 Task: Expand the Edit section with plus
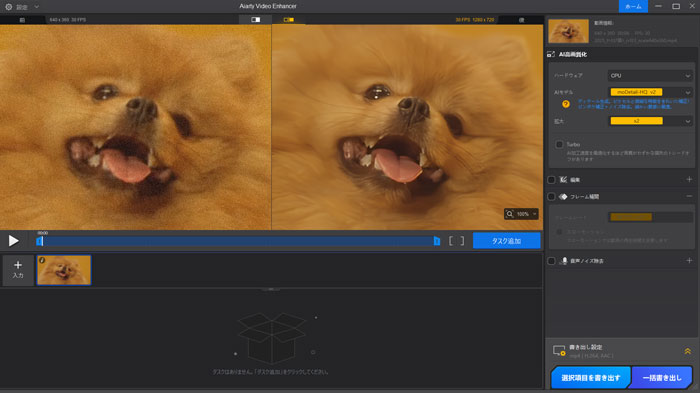689,179
